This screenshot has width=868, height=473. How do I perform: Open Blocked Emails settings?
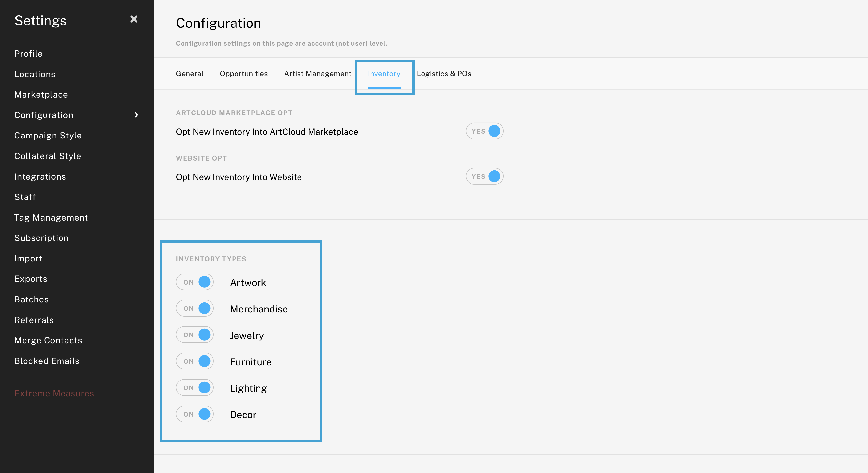(47, 361)
